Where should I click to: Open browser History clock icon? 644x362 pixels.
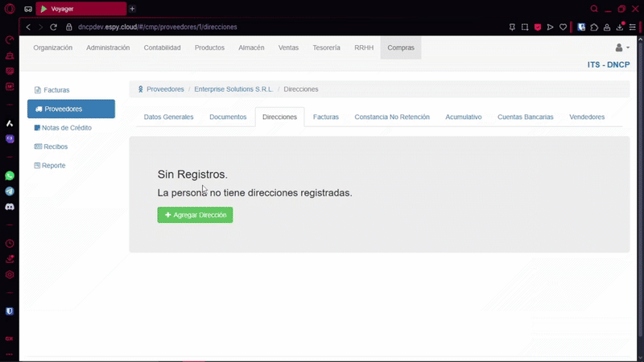(x=10, y=244)
